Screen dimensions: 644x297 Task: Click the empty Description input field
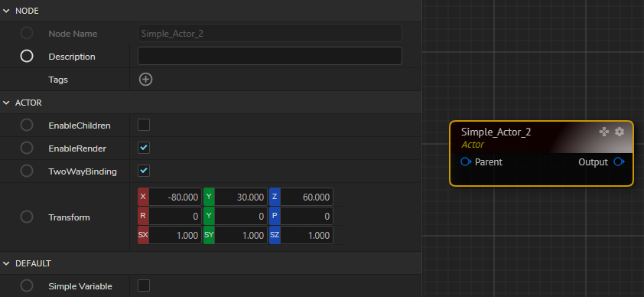point(270,56)
